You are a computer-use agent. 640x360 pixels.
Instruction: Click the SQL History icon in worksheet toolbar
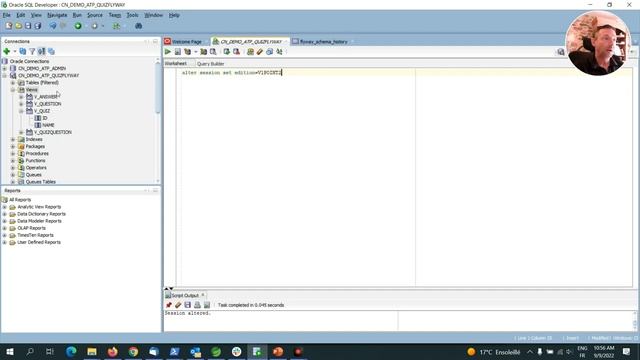pos(269,52)
